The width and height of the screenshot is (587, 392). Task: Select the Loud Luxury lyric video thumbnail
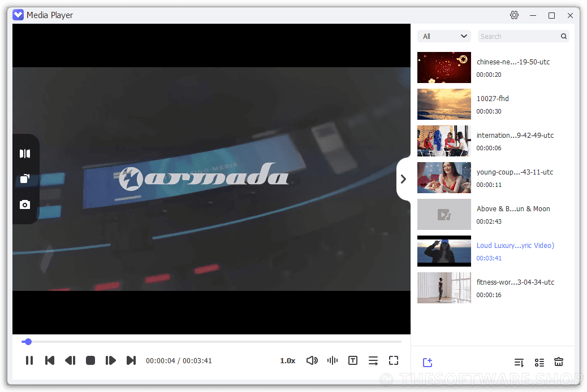[444, 251]
